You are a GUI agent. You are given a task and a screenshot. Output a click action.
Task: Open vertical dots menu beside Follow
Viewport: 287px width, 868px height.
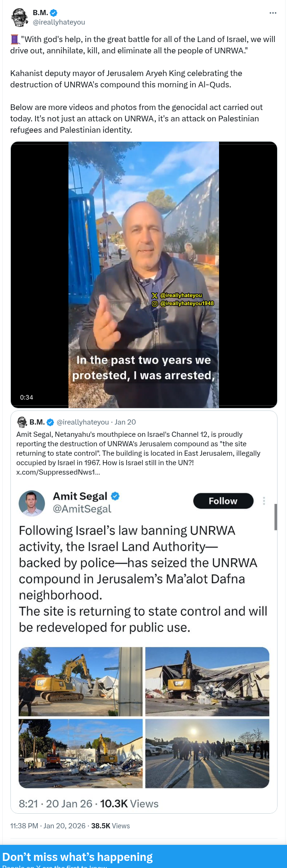264,501
